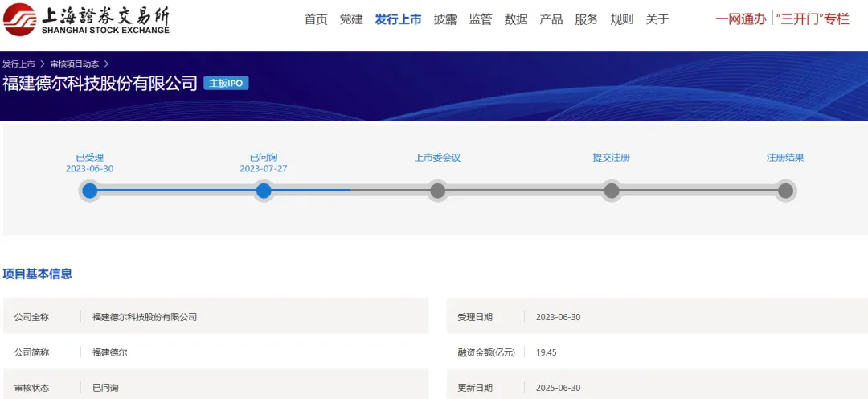Click the 上市委会议 timeline node

coord(437,191)
